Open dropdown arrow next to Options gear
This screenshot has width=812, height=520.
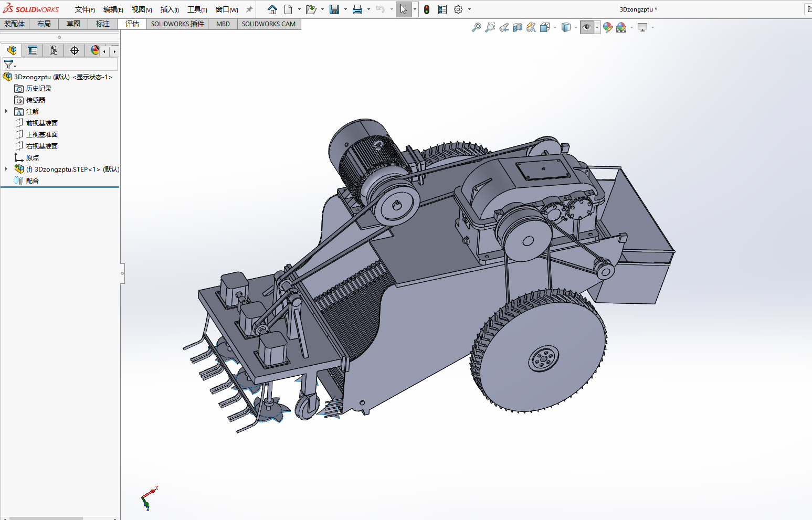click(x=469, y=9)
